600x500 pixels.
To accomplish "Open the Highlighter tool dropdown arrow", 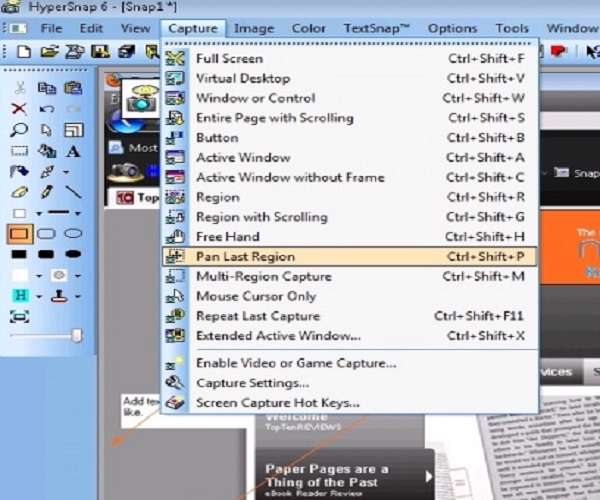I will [x=39, y=296].
